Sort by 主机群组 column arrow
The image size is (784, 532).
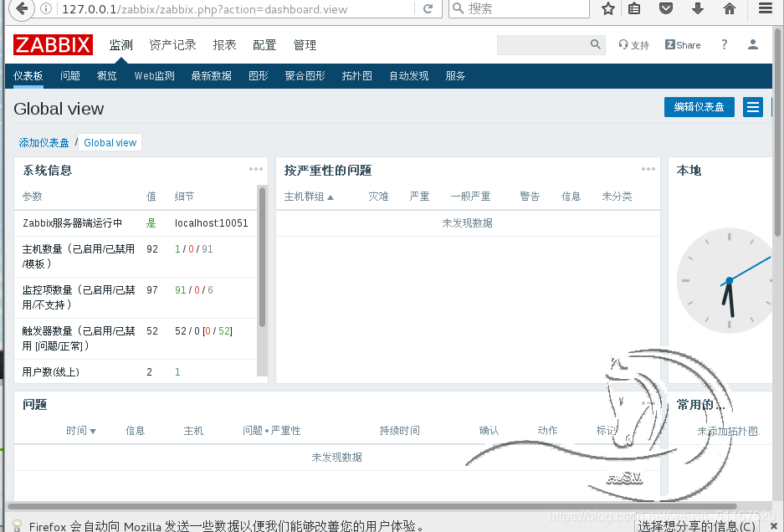pyautogui.click(x=331, y=197)
